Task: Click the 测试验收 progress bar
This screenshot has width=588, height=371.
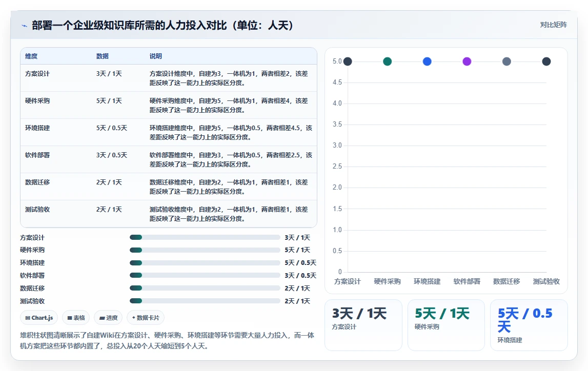Action: [x=205, y=301]
